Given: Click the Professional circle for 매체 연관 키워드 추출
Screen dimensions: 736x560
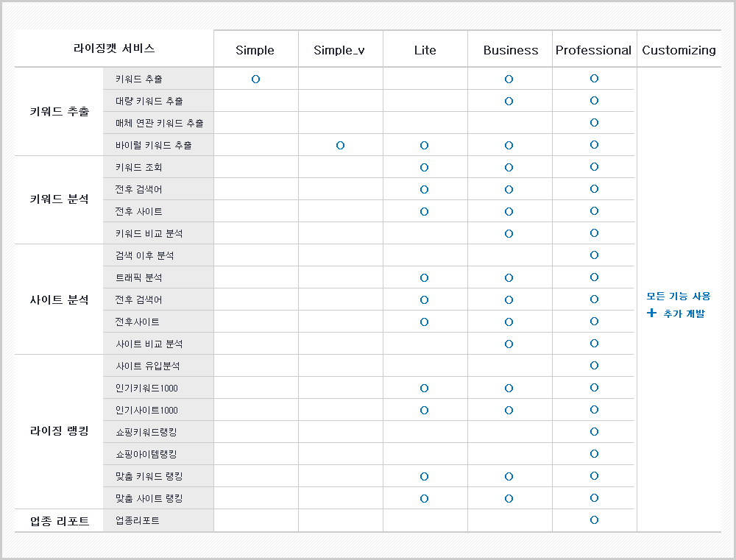Looking at the screenshot, I should click(x=594, y=122).
